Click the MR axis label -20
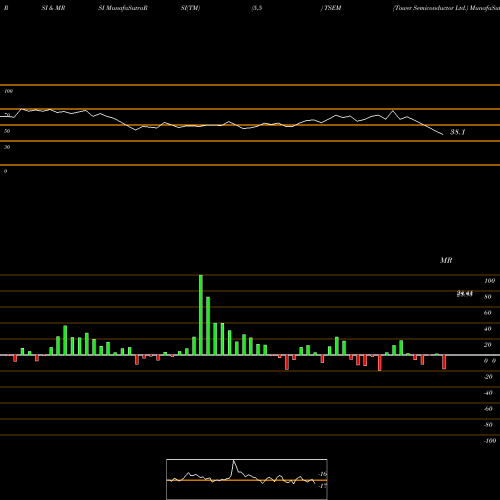The width and height of the screenshot is (500, 500). (488, 377)
